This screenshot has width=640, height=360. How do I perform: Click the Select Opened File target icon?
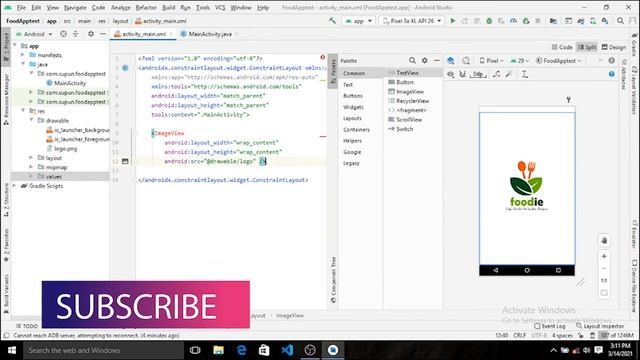pyautogui.click(x=63, y=34)
